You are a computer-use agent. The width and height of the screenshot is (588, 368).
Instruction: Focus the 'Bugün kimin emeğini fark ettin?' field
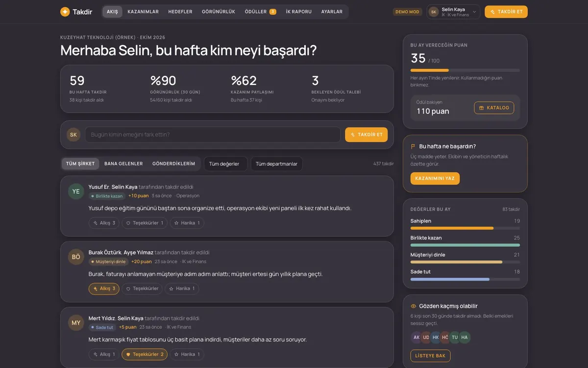pyautogui.click(x=213, y=134)
